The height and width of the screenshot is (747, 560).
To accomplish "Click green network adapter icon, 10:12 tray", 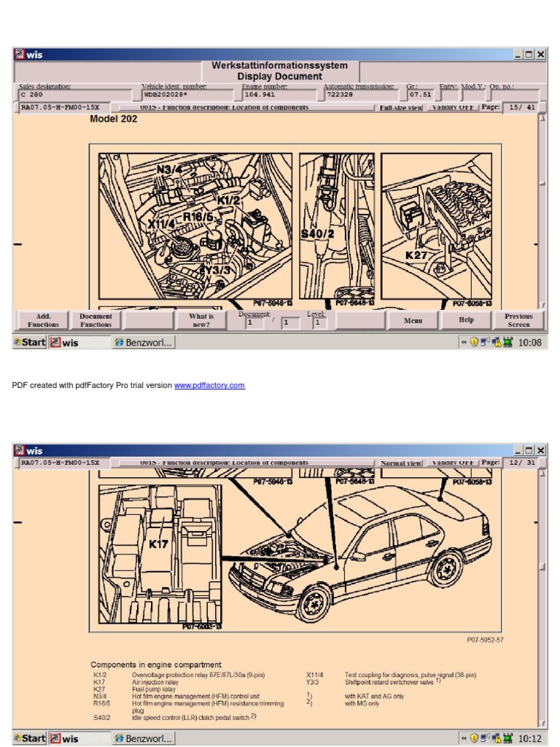I will coord(507,738).
